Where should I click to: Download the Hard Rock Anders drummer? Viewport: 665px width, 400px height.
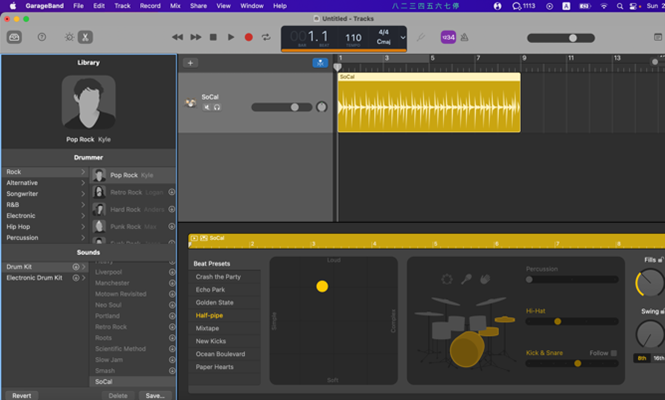171,209
